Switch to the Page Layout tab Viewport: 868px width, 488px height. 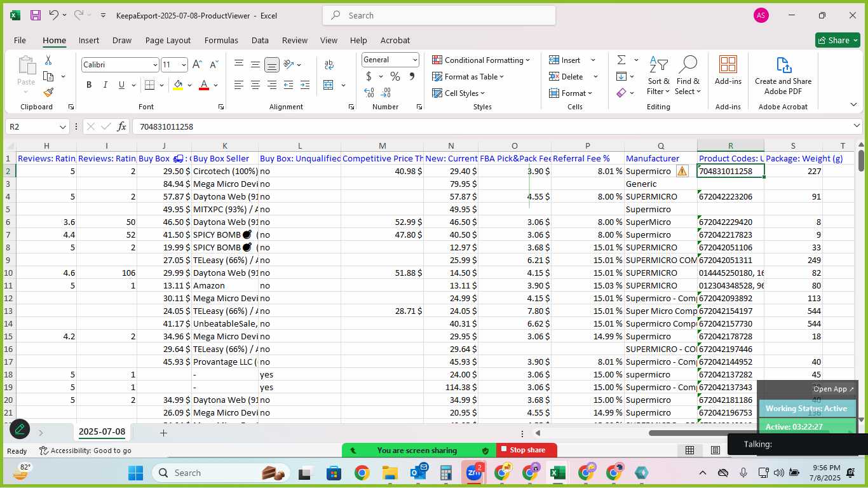(x=168, y=40)
